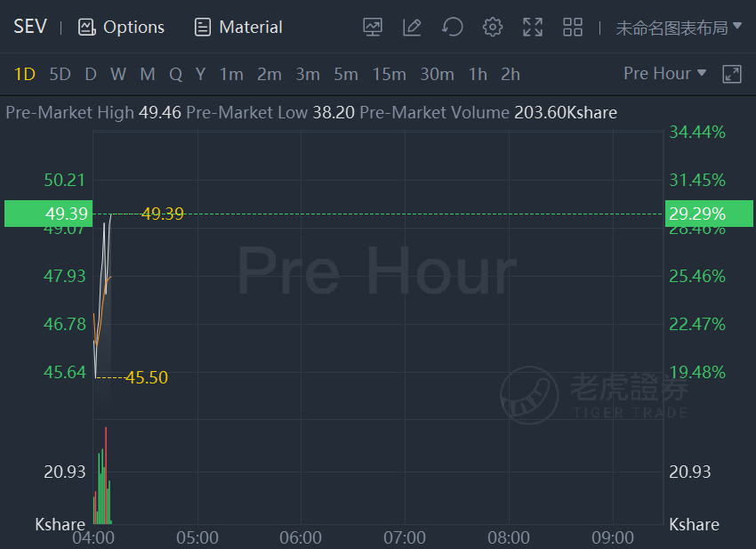This screenshot has height=549, width=756.
Task: Click the SEV ticker symbol
Action: pos(30,27)
